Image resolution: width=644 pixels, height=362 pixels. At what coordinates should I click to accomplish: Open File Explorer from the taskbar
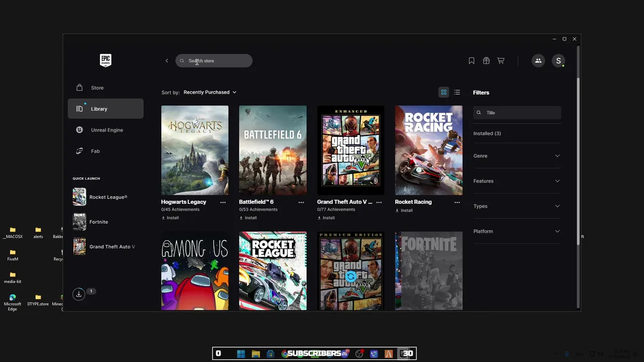(x=256, y=353)
